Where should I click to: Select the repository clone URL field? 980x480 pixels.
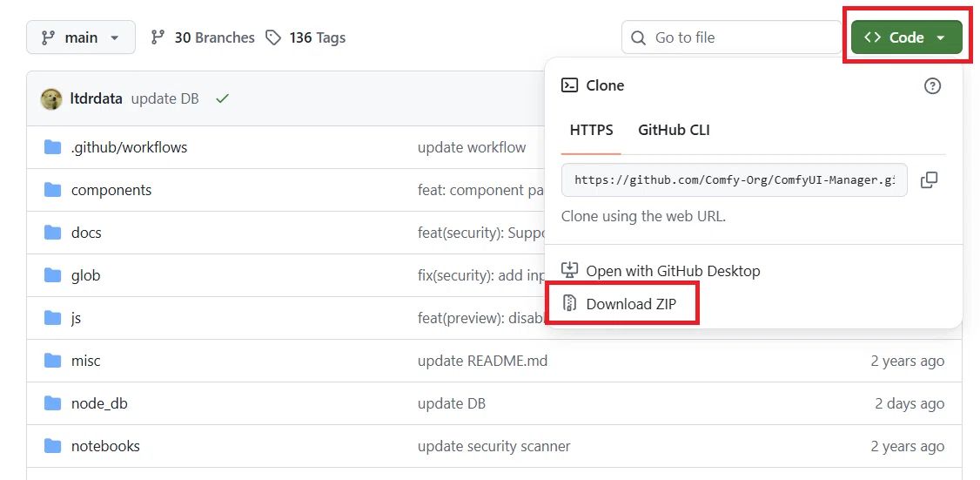[734, 180]
